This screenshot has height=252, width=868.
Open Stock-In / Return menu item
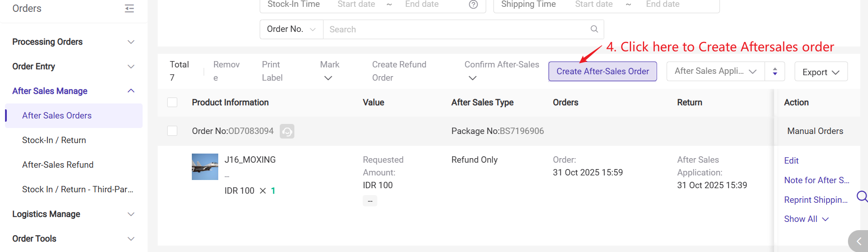pyautogui.click(x=54, y=140)
